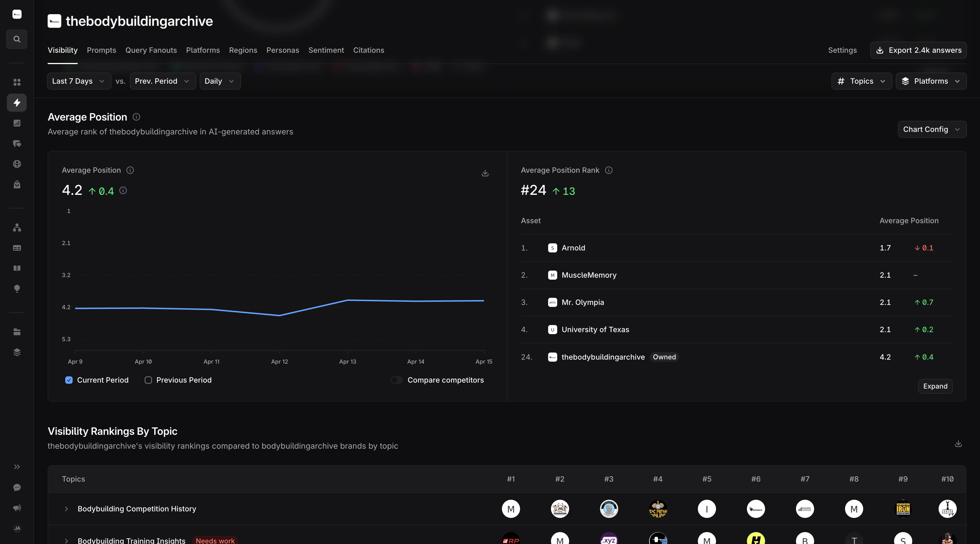
Task: Click info icon next to 0.4 change
Action: click(x=123, y=190)
